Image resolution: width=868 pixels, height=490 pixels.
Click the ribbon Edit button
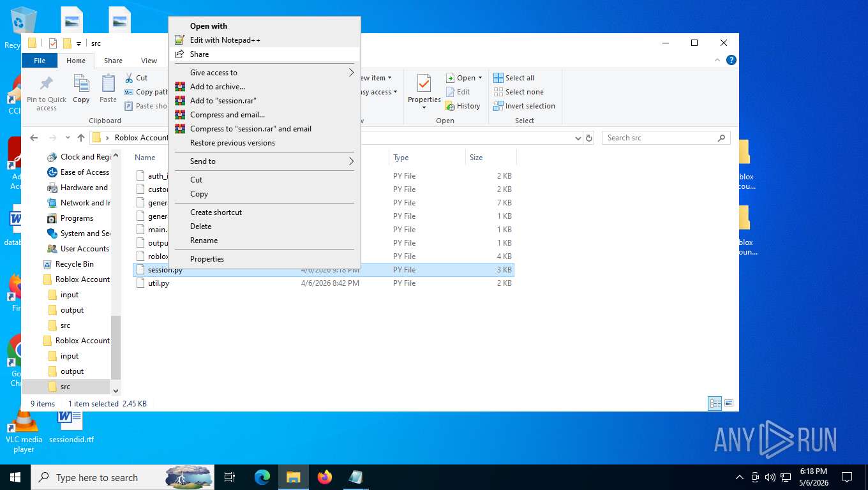[458, 92]
